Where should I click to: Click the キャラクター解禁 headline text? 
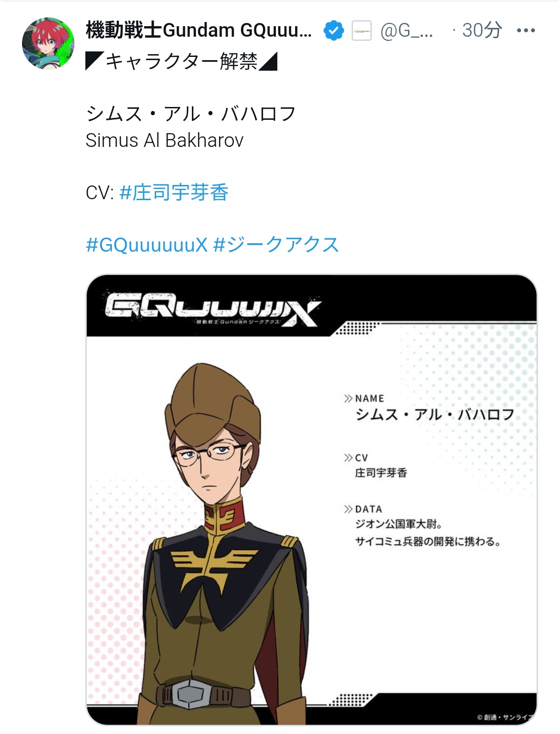tap(182, 62)
